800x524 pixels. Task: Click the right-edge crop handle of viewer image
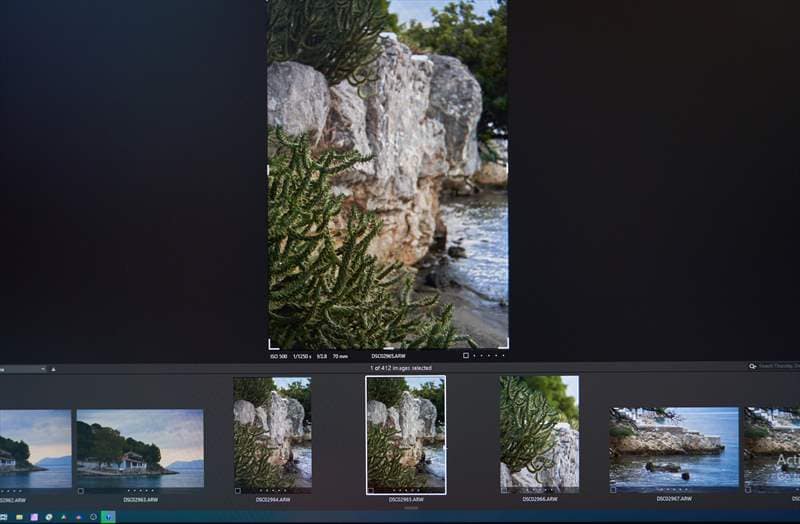507,168
